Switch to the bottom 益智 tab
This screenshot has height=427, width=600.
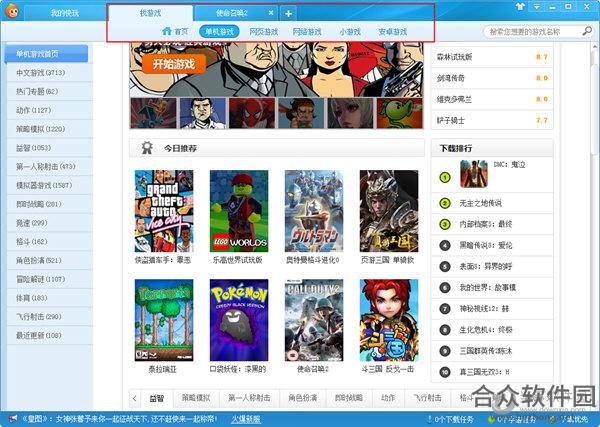[157, 398]
